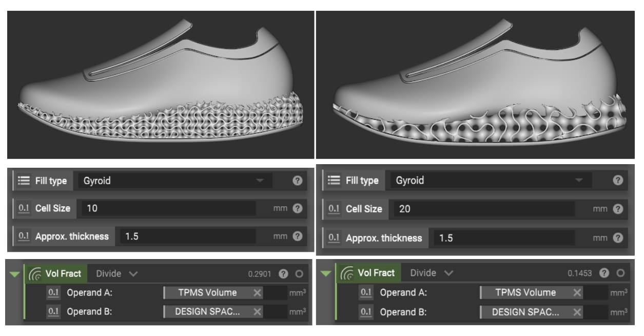This screenshot has width=644, height=336.
Task: Click the help icon in the Cell Size 10 row
Action: [297, 208]
